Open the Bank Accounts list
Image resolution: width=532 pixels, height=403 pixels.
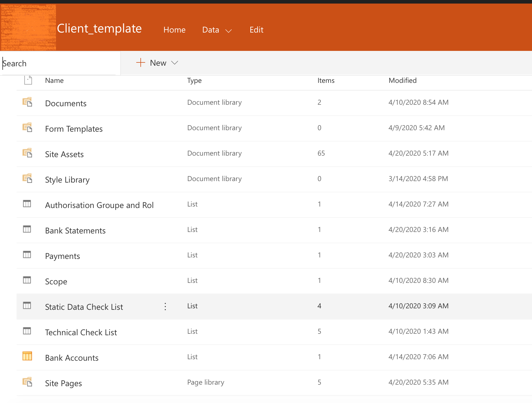pos(72,358)
